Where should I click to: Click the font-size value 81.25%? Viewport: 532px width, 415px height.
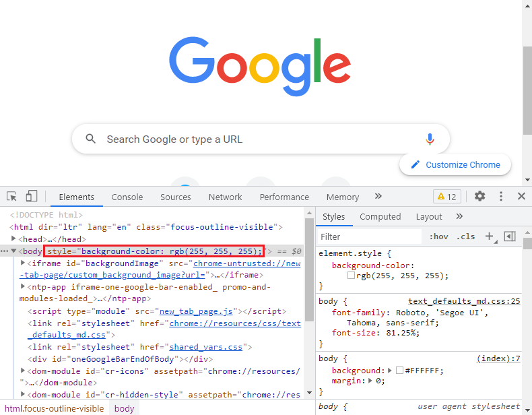(401, 333)
